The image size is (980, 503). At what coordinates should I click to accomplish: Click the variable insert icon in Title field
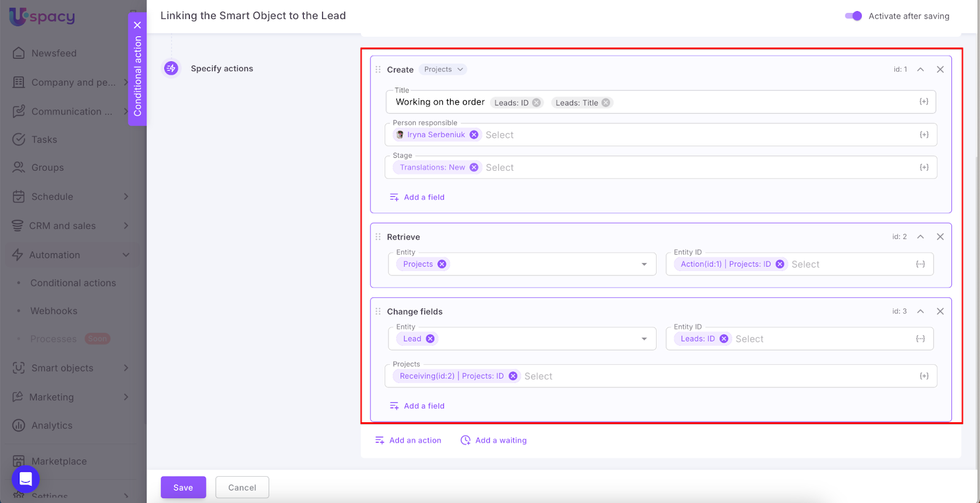pos(924,102)
